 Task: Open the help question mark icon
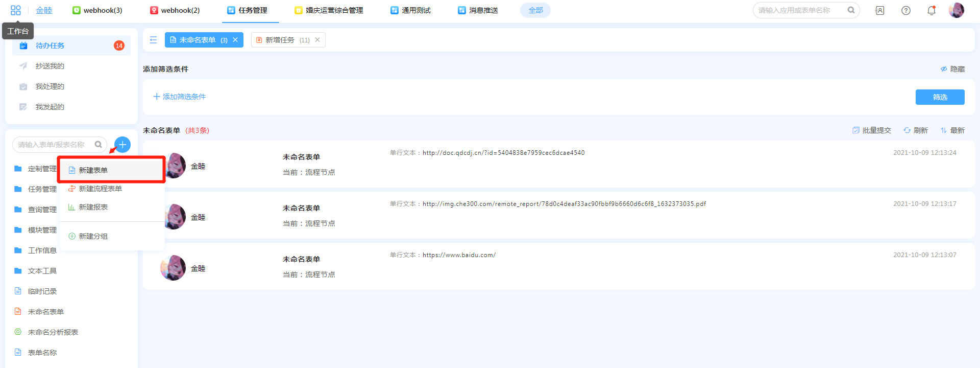905,10
